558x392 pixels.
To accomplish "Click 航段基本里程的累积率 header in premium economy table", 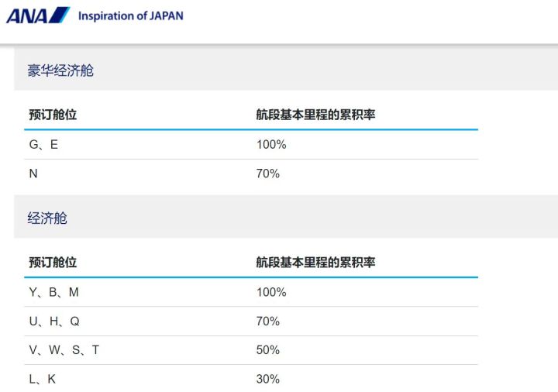I will point(315,115).
